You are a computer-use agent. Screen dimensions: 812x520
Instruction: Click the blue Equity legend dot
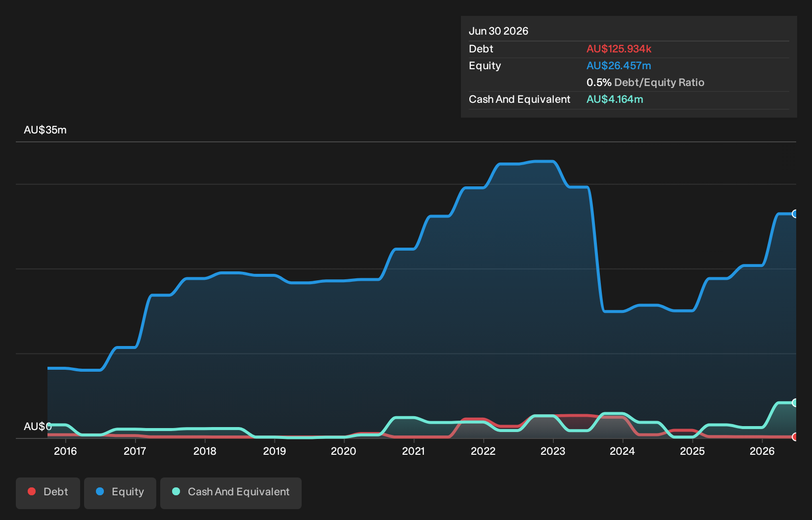pos(100,491)
